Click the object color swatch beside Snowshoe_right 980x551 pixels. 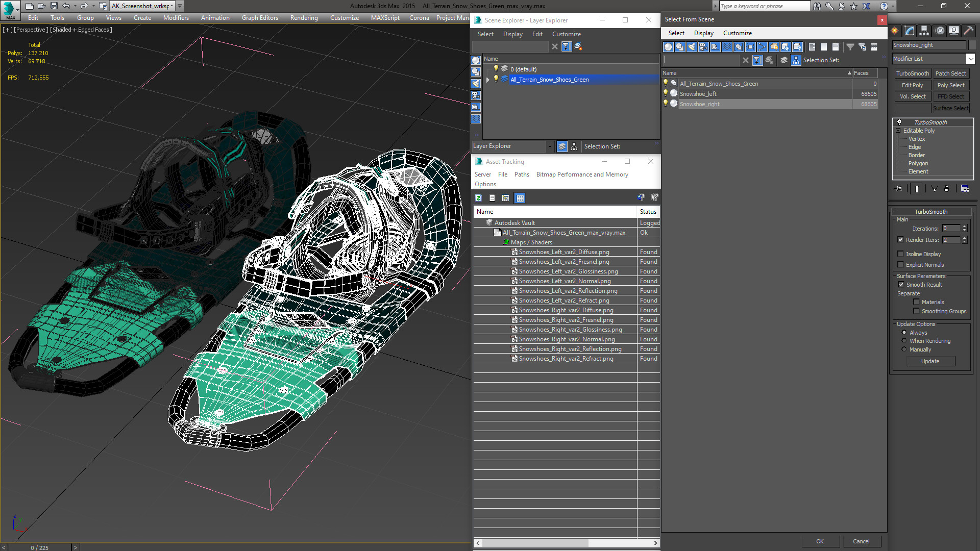[972, 45]
